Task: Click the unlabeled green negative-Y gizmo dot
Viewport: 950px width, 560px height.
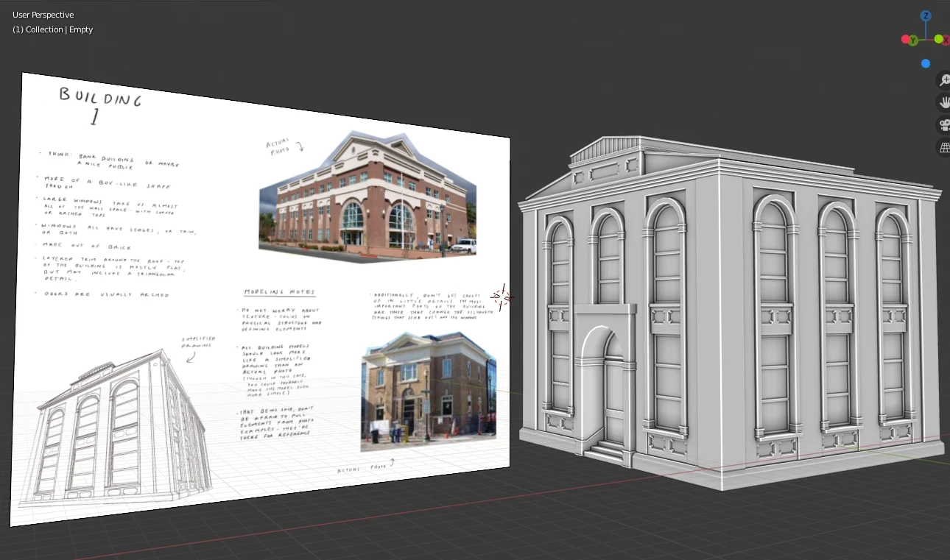Action: (939, 39)
